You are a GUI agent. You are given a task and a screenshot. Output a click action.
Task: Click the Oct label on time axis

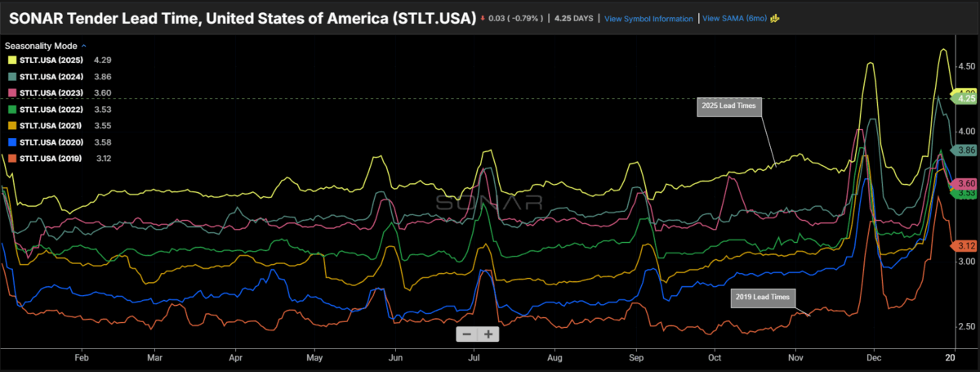coord(716,357)
